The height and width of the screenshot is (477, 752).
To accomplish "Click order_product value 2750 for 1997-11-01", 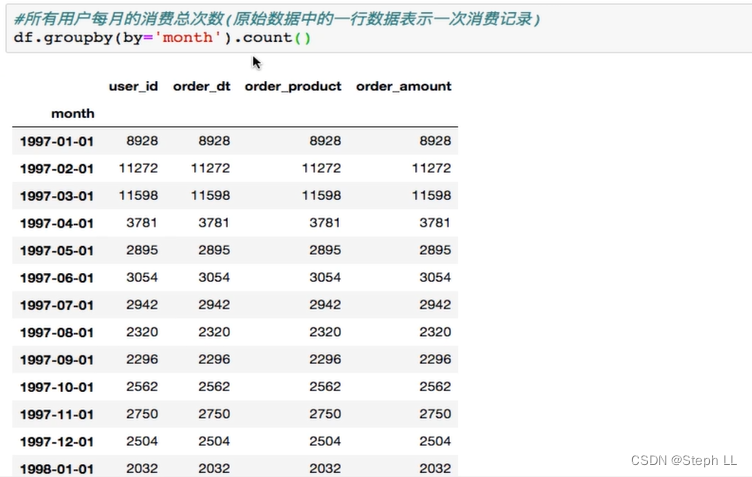I will (325, 414).
